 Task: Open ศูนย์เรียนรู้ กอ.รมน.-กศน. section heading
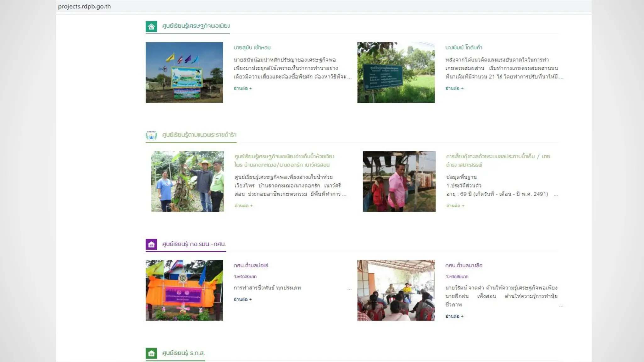point(194,244)
